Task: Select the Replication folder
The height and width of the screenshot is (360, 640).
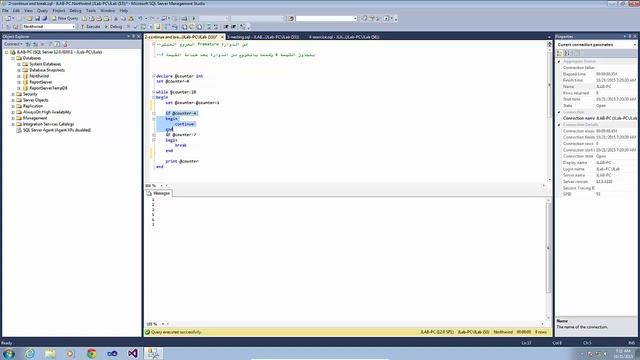Action: [33, 106]
